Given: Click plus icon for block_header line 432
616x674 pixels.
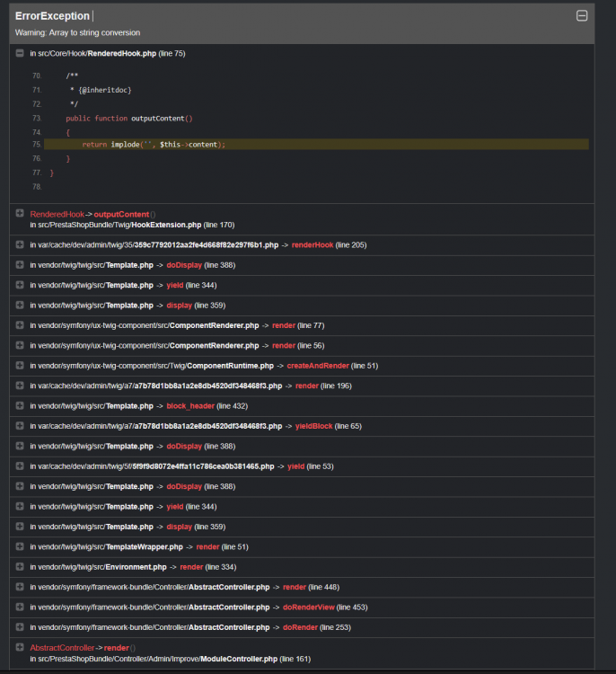Looking at the screenshot, I should point(20,406).
